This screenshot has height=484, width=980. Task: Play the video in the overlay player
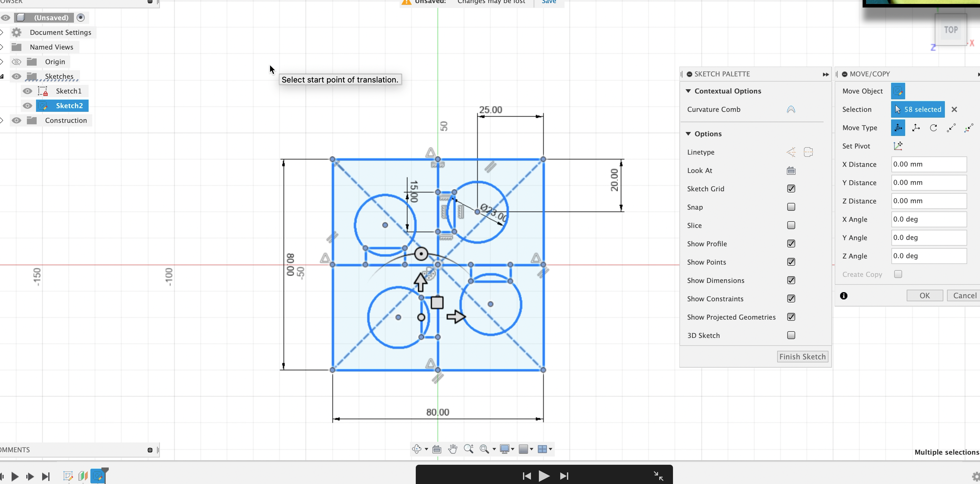pos(544,476)
